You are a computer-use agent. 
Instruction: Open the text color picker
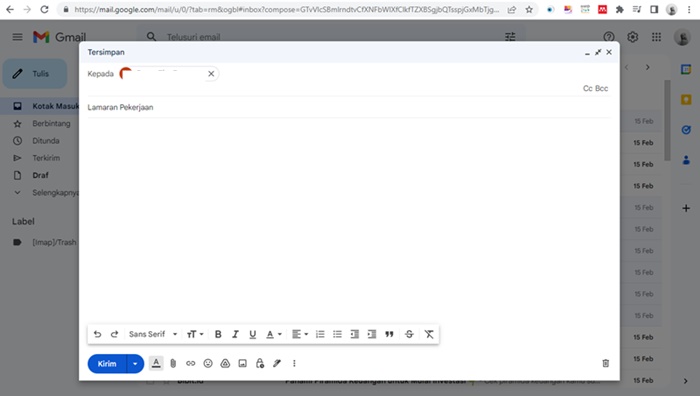pos(274,334)
